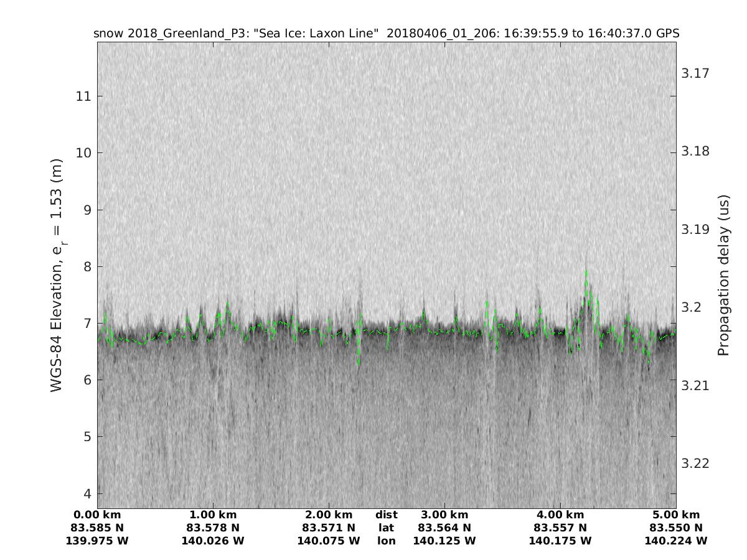
Task: Click the 0.00 km distance label
Action: tap(97, 515)
